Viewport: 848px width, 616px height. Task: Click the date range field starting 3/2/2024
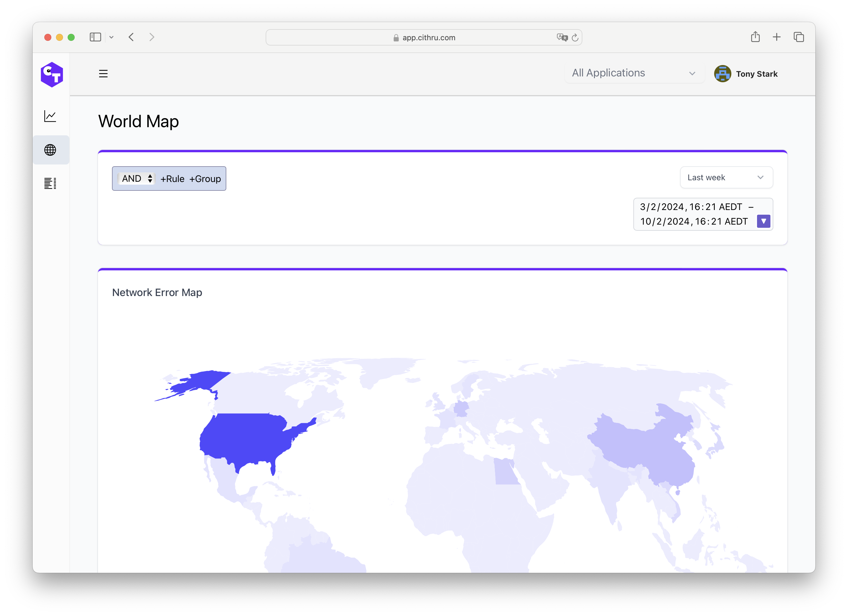tap(703, 214)
